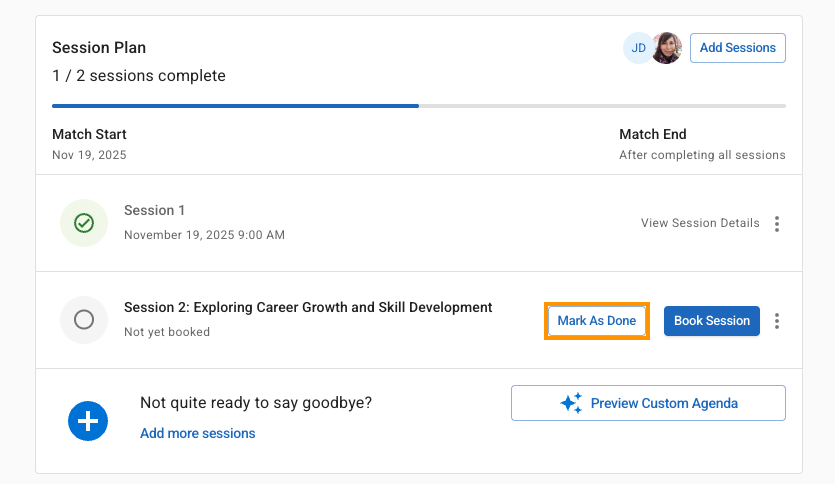Toggle the empty status circle for Session 2
This screenshot has width=835, height=484.
pos(84,320)
